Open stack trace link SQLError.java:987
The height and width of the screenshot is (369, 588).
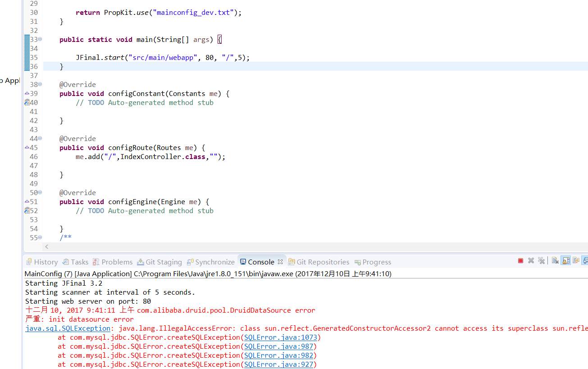279,346
